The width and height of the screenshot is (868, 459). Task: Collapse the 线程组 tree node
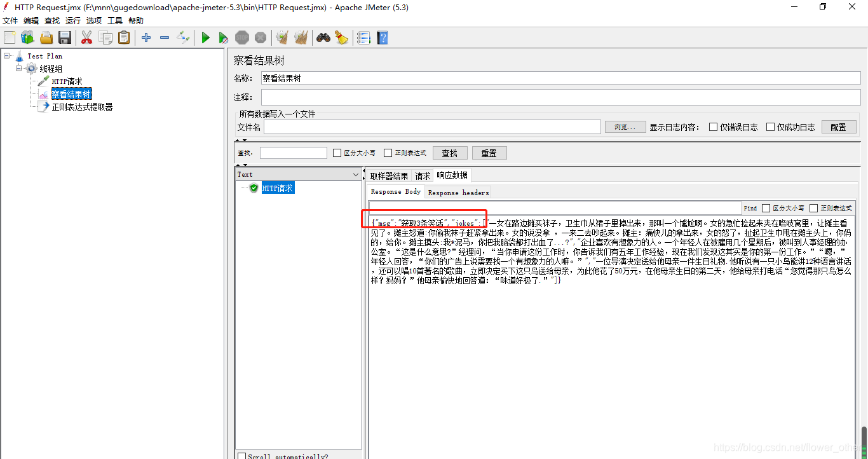(19, 69)
